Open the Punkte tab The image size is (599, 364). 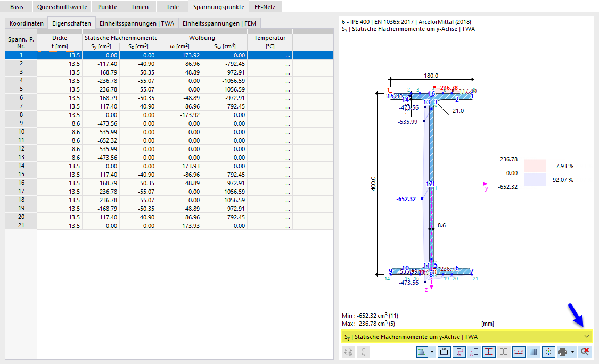click(108, 7)
